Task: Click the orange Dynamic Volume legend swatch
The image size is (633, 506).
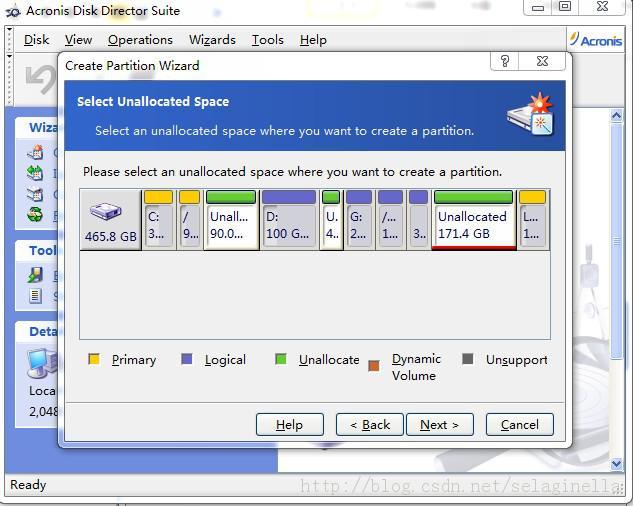Action: coord(374,365)
